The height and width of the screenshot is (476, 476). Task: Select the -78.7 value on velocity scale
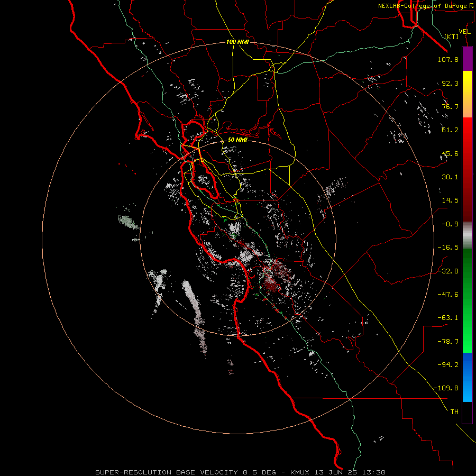pos(448,342)
